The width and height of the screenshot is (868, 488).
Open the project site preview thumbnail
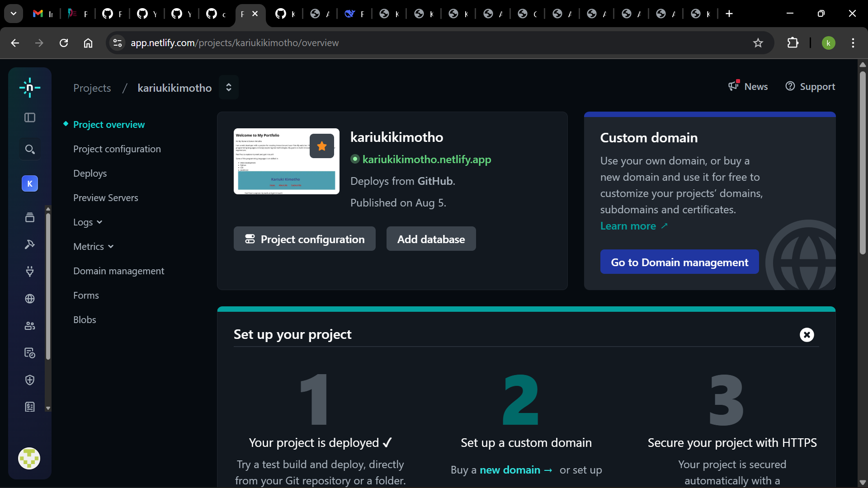tap(287, 161)
